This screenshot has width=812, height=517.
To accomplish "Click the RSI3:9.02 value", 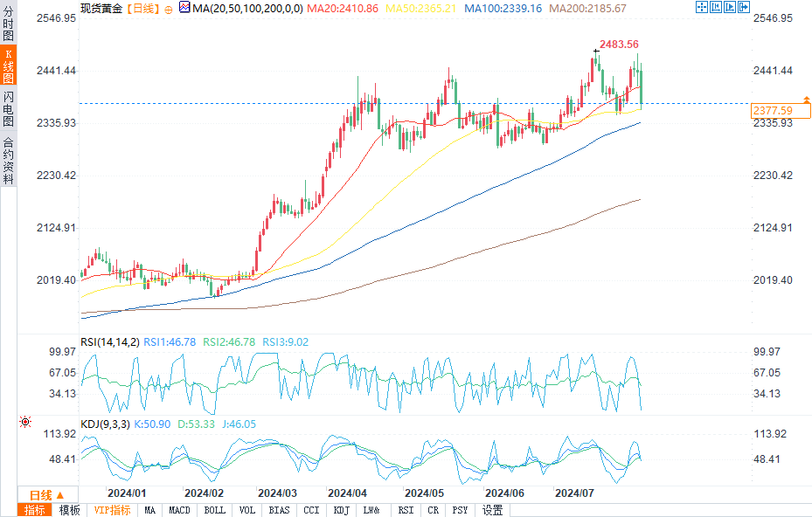I will tap(285, 342).
